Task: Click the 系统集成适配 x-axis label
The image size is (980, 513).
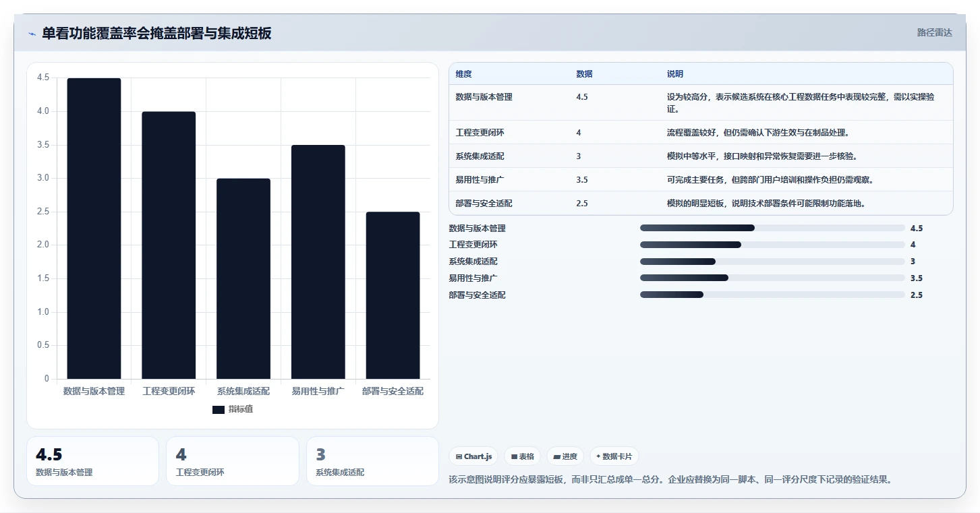Action: (x=243, y=391)
